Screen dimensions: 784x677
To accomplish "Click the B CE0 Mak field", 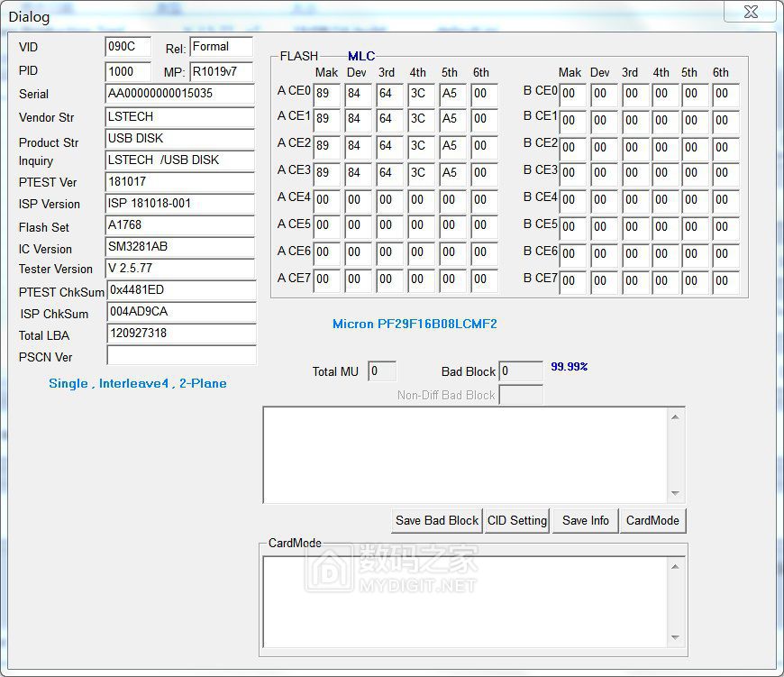I will pos(571,94).
